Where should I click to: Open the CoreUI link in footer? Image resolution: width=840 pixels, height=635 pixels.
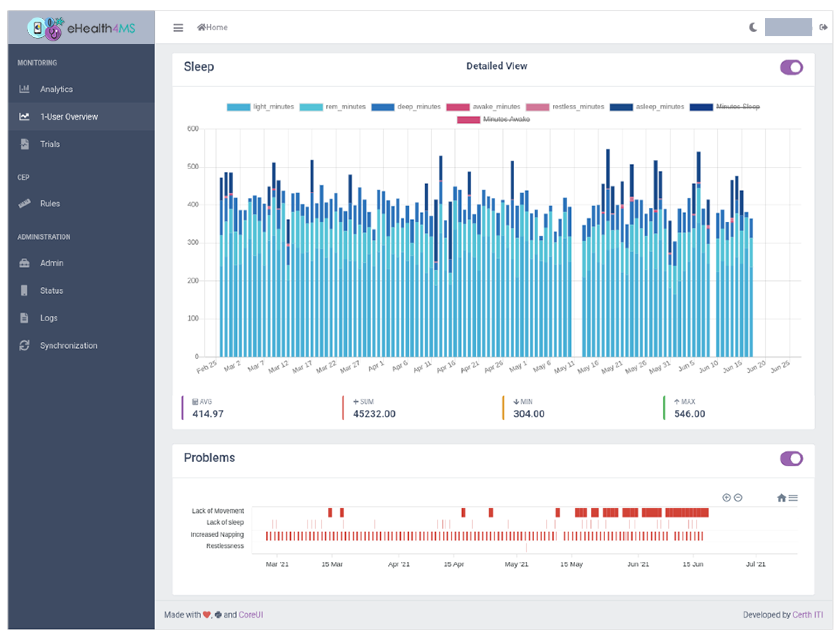click(251, 615)
